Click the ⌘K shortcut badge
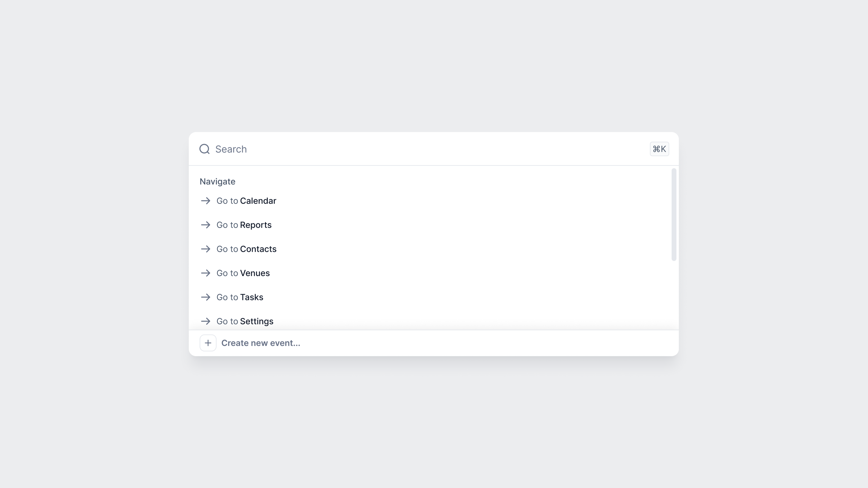The height and width of the screenshot is (488, 868). coord(659,149)
